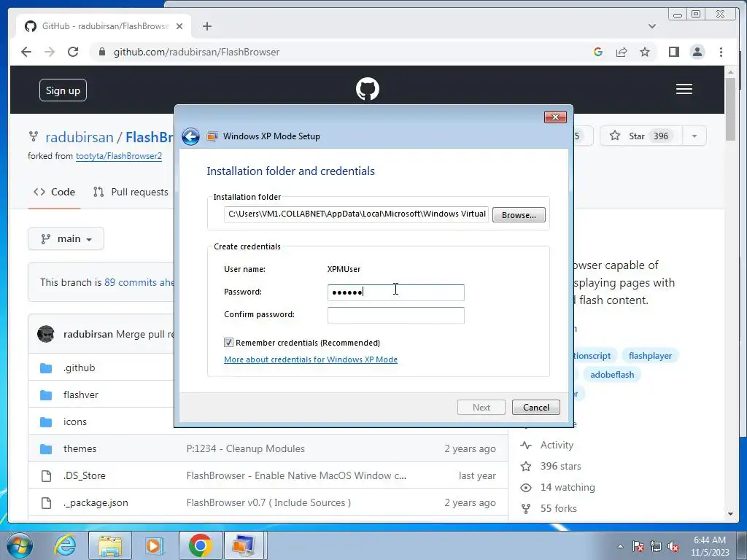Open Chrome profile avatar
Screen dimensions: 747x560
[697, 52]
